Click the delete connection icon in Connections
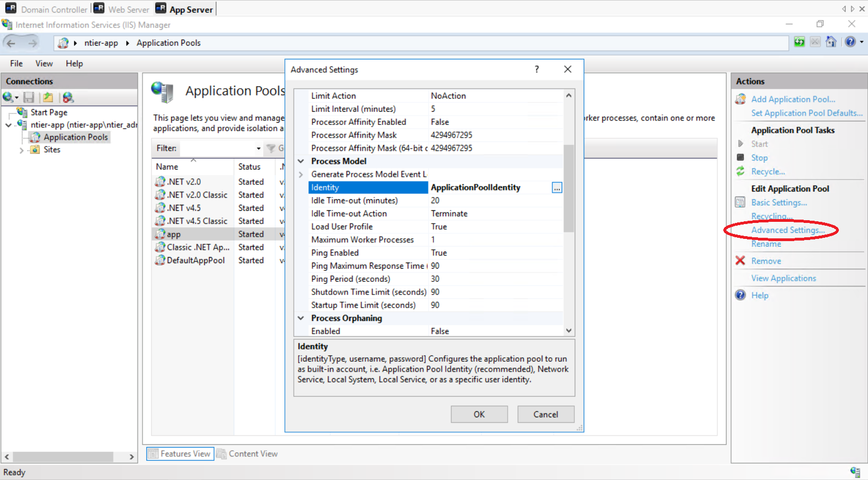 click(x=68, y=97)
